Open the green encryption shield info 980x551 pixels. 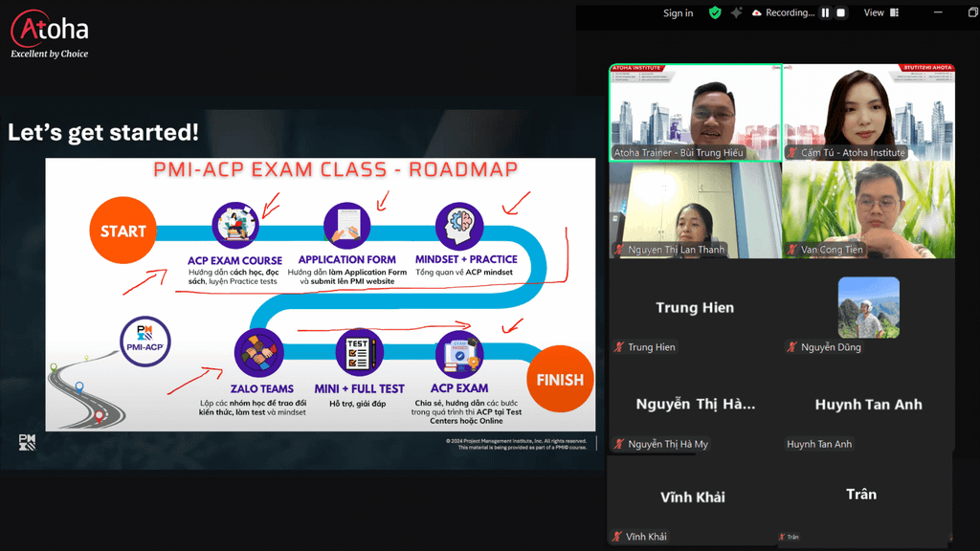pos(715,12)
